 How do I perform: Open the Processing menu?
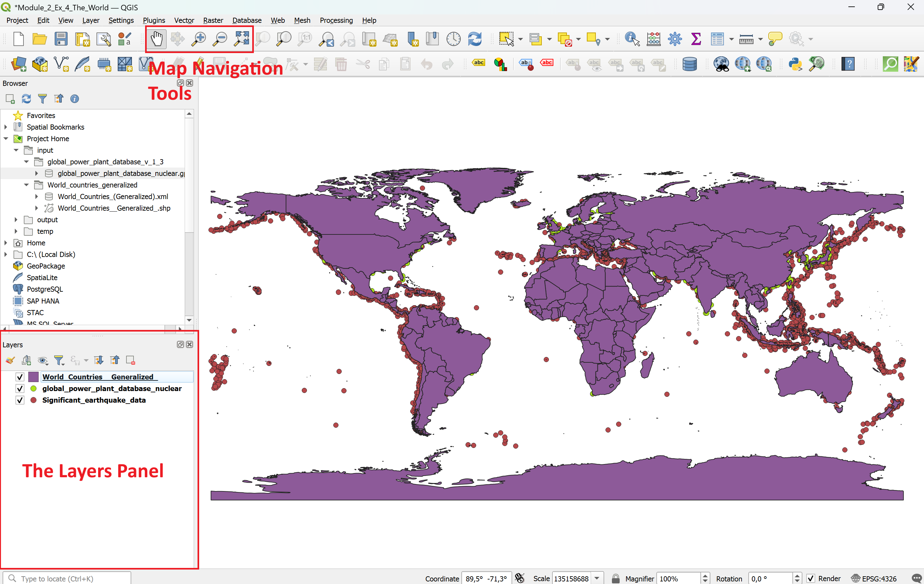click(336, 20)
